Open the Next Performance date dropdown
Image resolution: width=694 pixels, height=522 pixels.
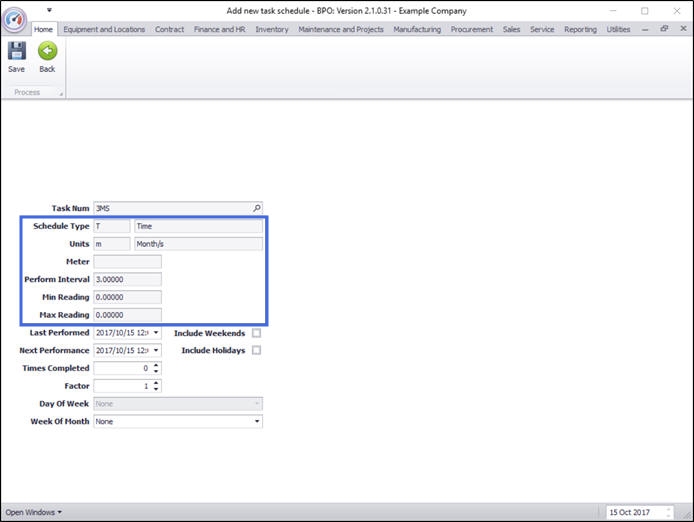pos(156,350)
